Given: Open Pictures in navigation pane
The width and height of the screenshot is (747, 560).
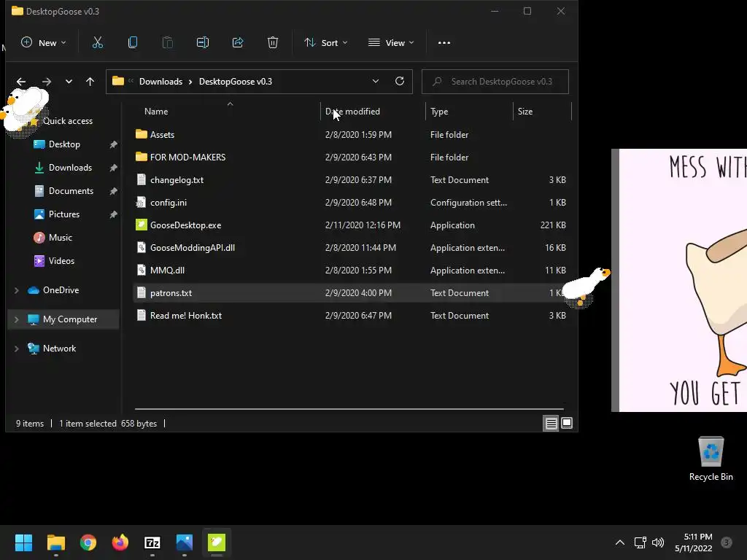Looking at the screenshot, I should (x=64, y=214).
